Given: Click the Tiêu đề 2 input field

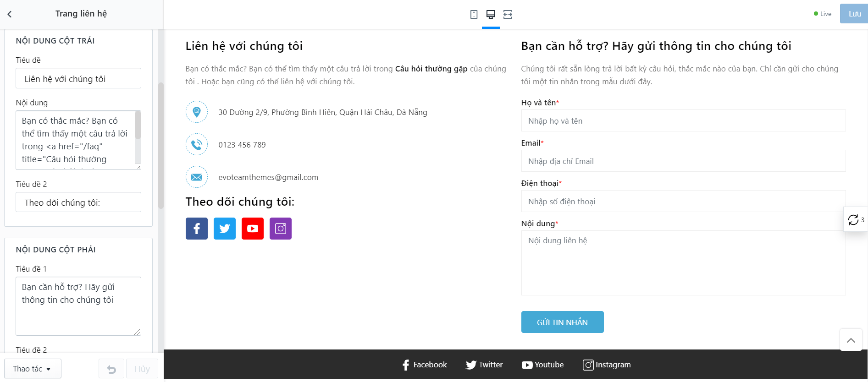Looking at the screenshot, I should 78,202.
